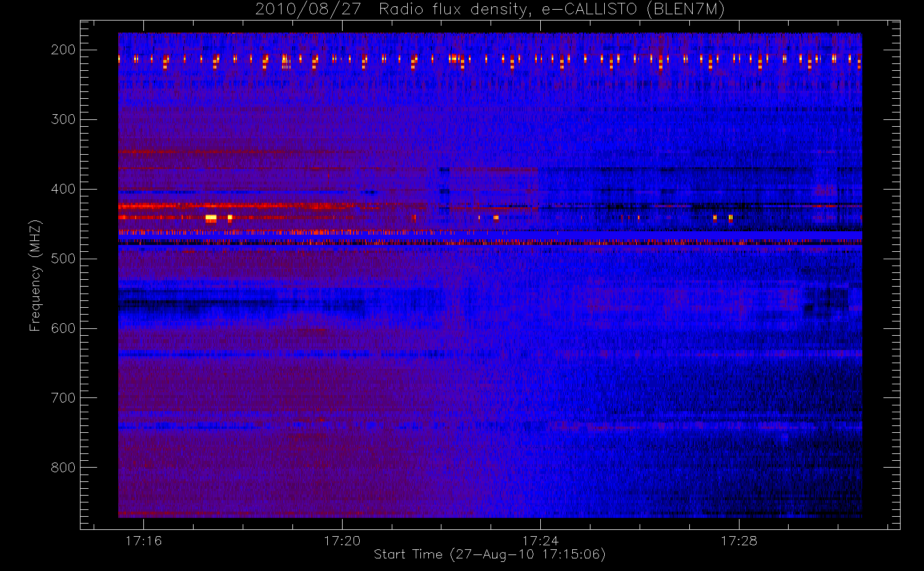Click the bright yellow burst near 440 MHz
The image size is (924, 571).
point(211,218)
